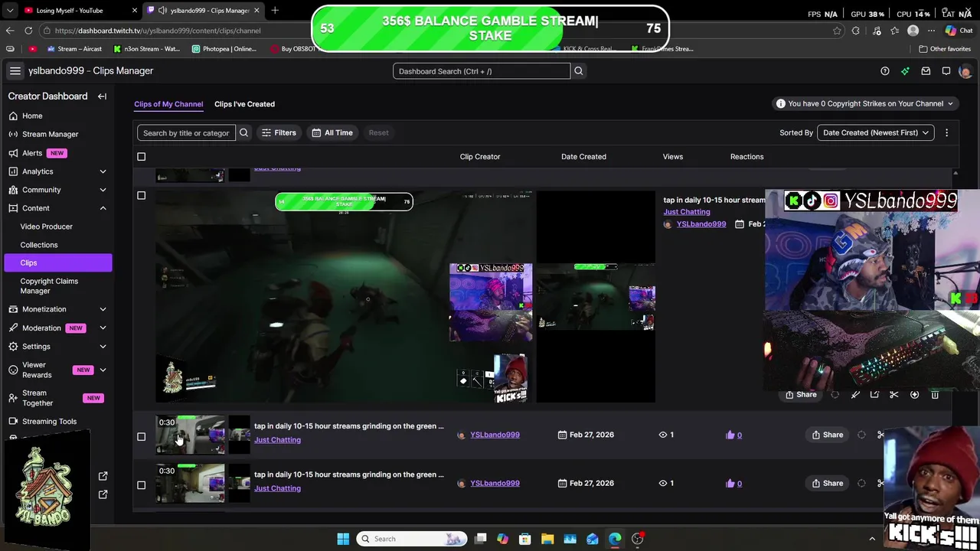Screen dimensions: 980x551
Task: Switch to Clips of My Channel tab
Action: click(x=168, y=104)
